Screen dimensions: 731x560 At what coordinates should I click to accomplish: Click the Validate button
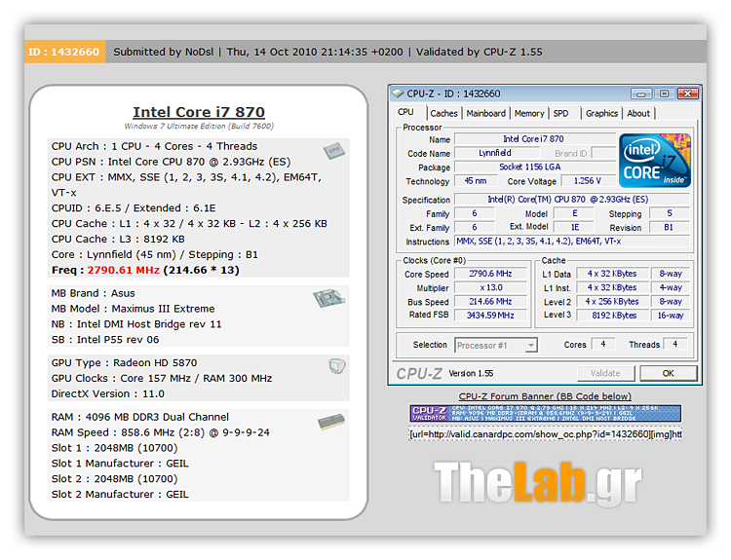click(x=605, y=373)
